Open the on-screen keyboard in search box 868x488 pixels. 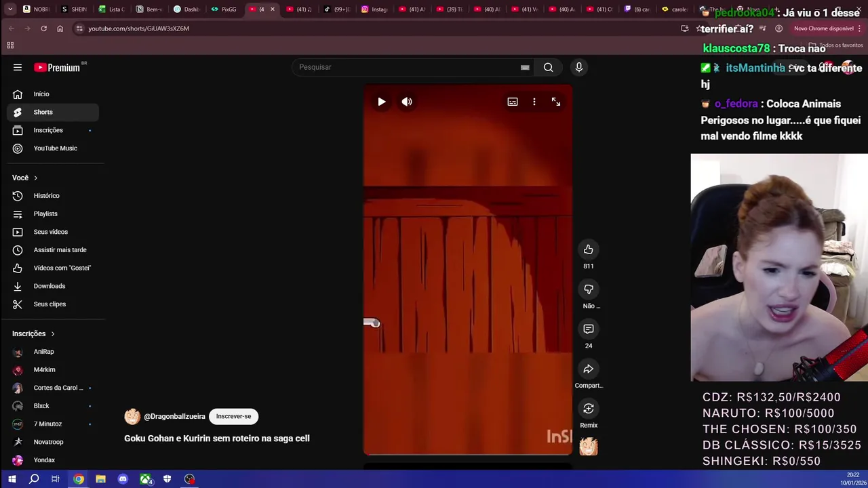[525, 67]
